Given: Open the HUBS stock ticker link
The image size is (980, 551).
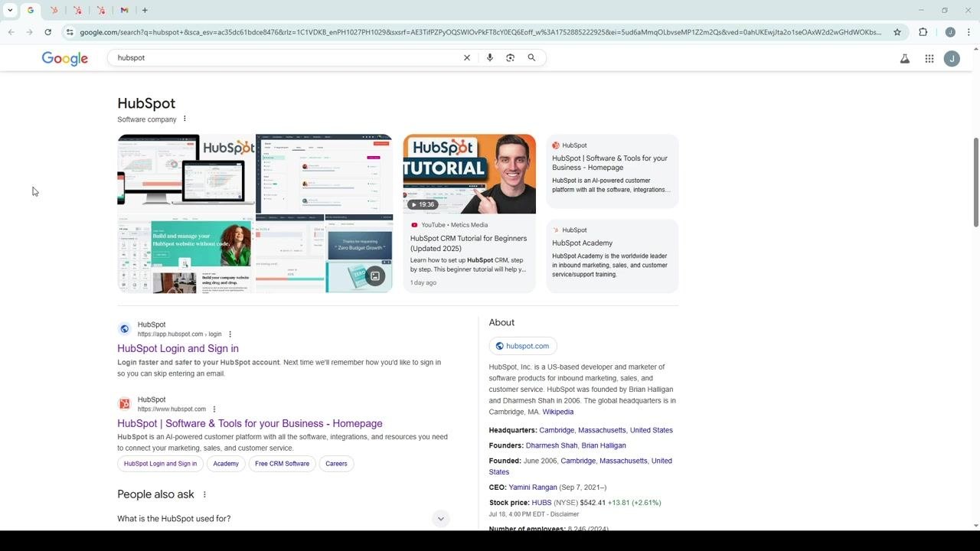Looking at the screenshot, I should click(541, 503).
